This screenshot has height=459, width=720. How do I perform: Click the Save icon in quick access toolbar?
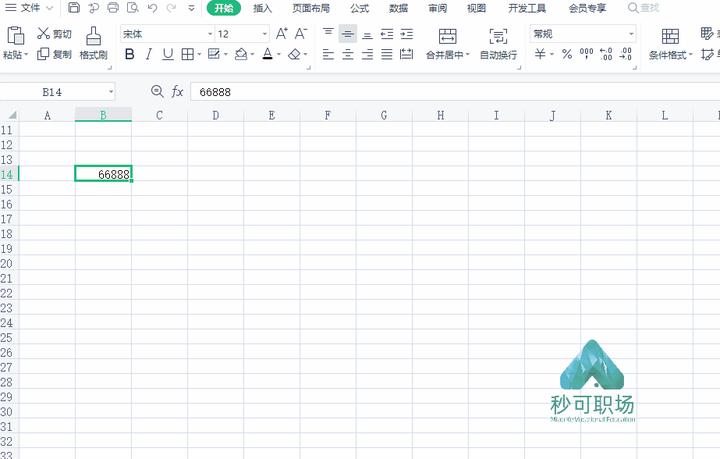74,8
